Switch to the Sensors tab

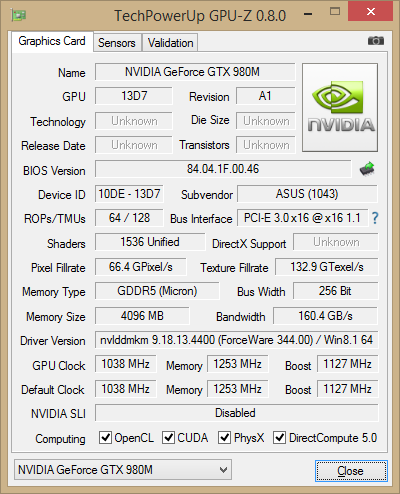(117, 43)
